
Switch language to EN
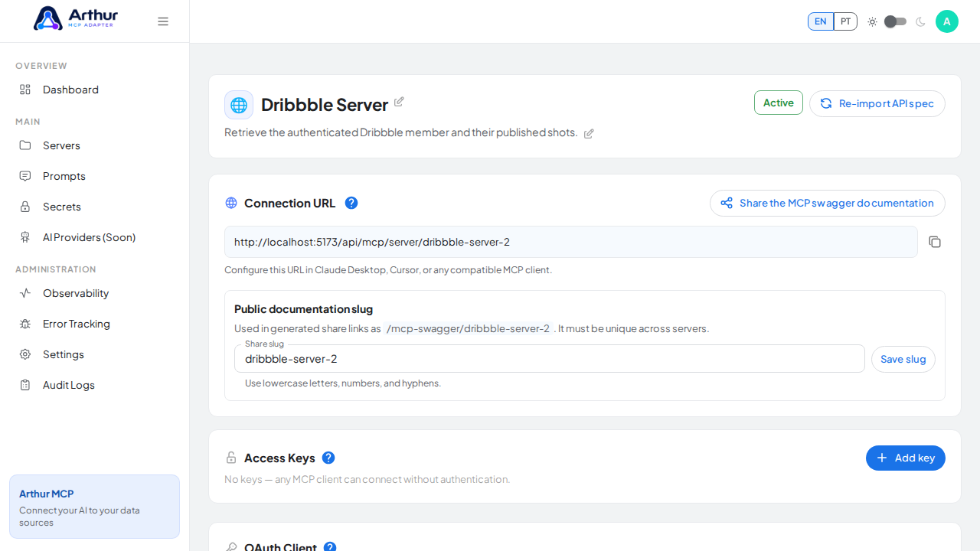pos(821,21)
